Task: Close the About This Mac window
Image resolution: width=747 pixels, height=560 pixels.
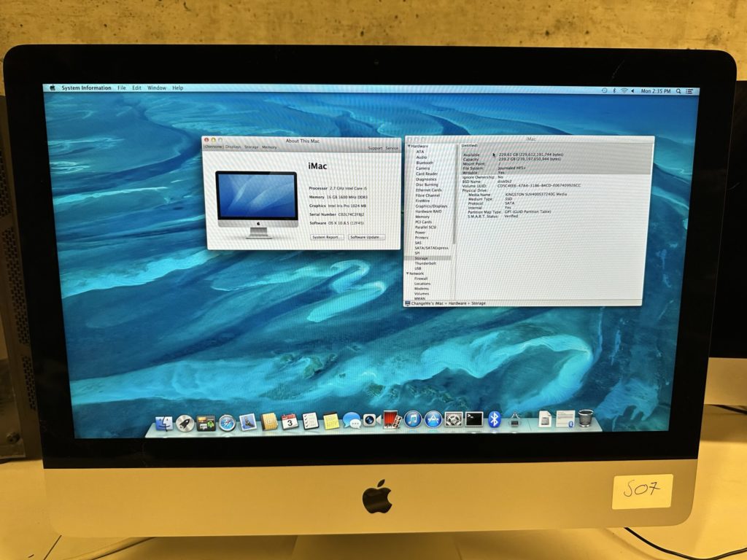Action: [x=206, y=140]
